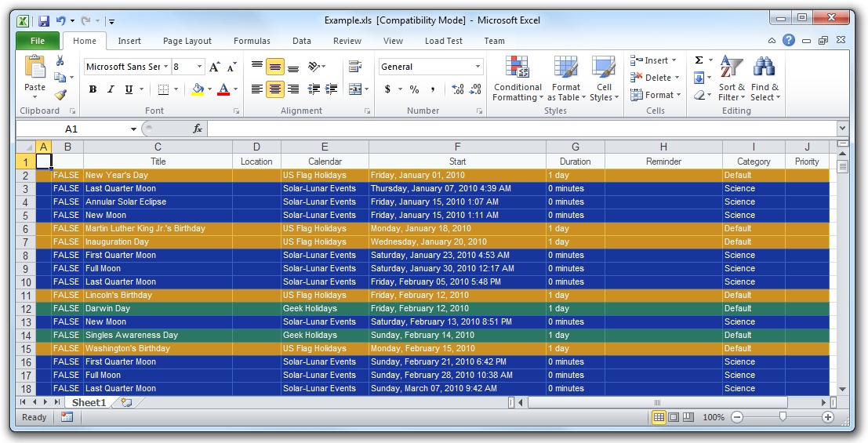Switch to the Insert tab
The width and height of the screenshot is (868, 443).
click(129, 41)
